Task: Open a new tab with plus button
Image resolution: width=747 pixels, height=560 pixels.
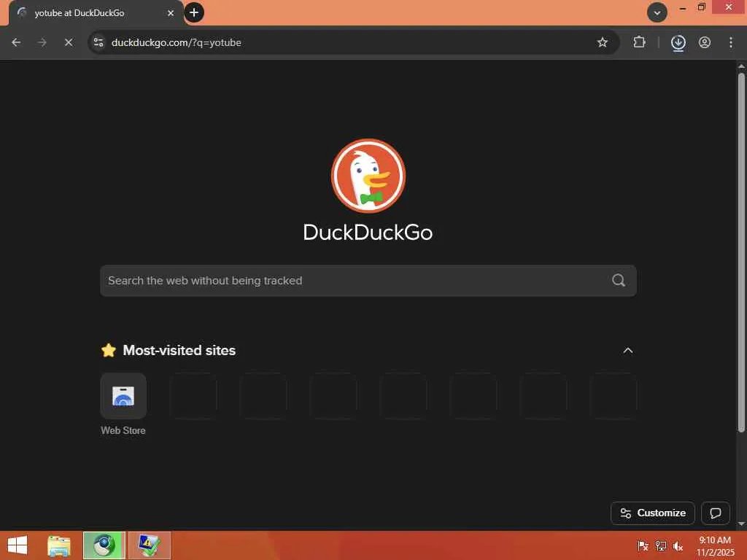Action: point(194,12)
